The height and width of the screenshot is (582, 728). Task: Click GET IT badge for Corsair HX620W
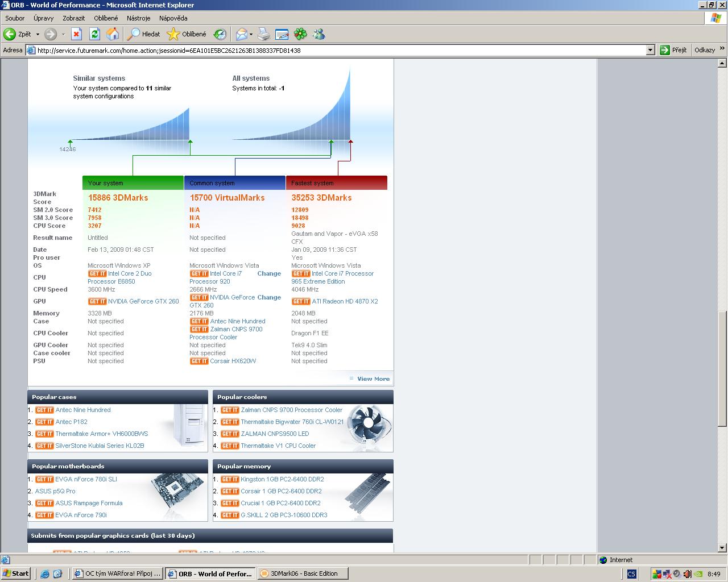(x=199, y=361)
